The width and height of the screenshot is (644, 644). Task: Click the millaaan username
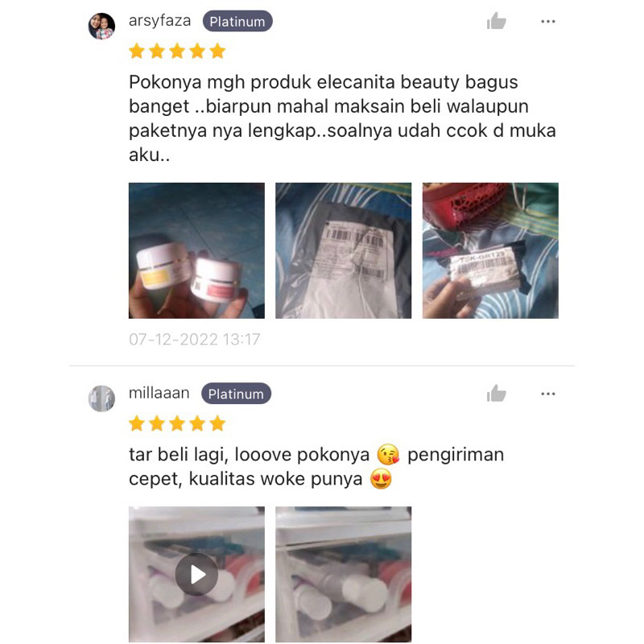click(x=159, y=393)
